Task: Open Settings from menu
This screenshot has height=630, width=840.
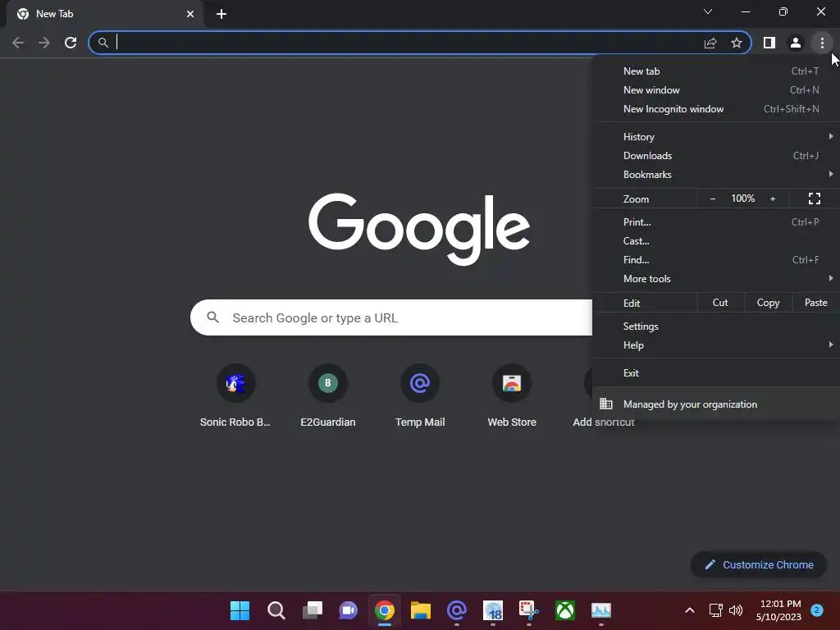Action: click(715, 326)
